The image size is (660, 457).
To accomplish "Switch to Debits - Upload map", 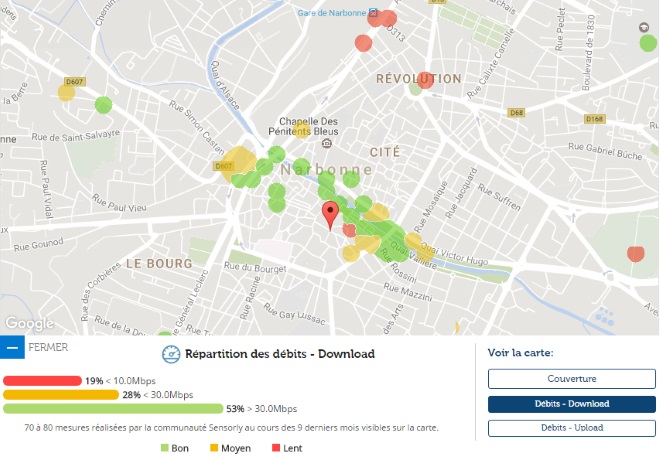I will pyautogui.click(x=571, y=428).
